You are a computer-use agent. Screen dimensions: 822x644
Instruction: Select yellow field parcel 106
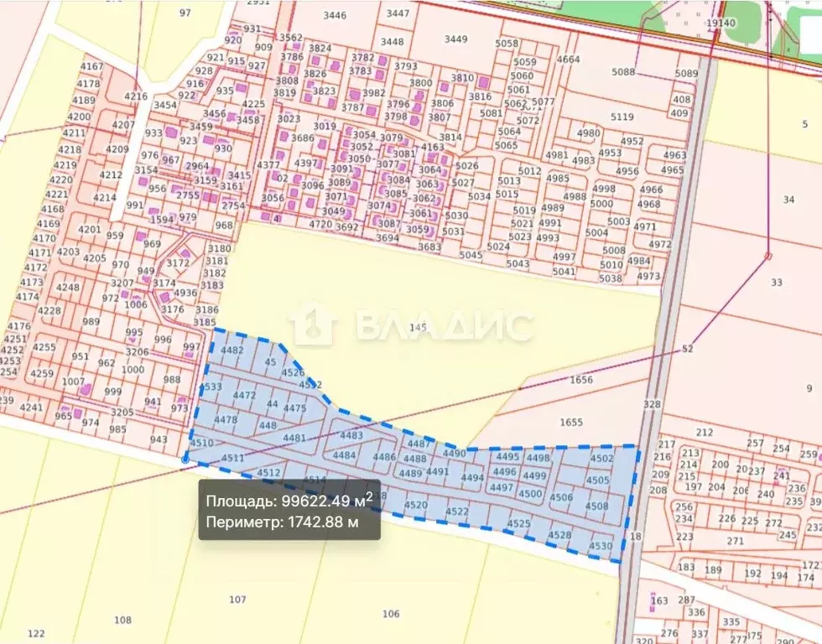click(x=391, y=613)
